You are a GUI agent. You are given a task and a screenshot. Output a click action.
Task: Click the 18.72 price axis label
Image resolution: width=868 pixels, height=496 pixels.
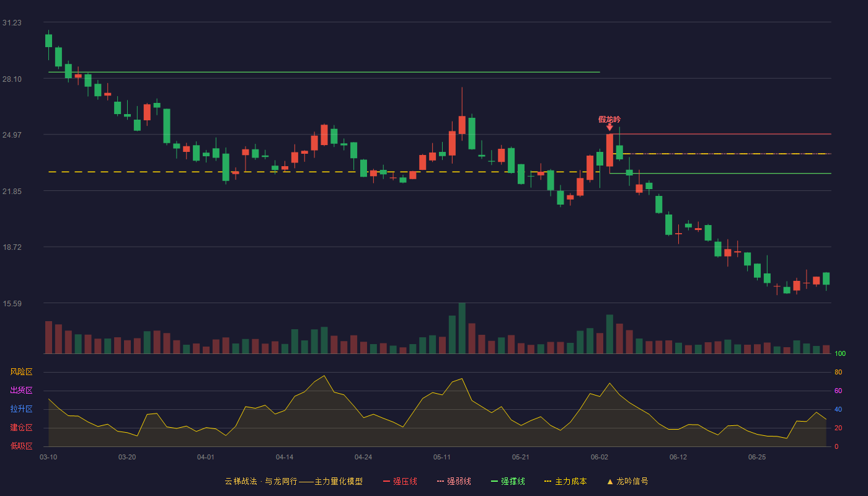coord(12,247)
